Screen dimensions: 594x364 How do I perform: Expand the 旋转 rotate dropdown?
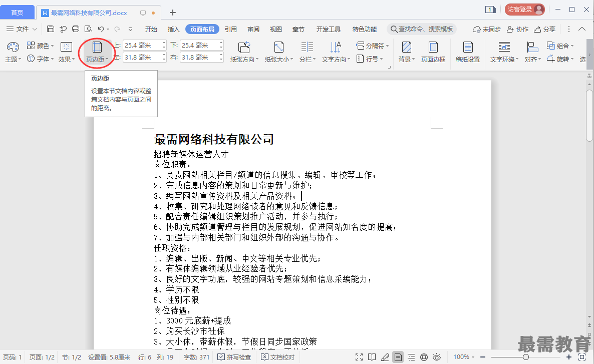tap(572, 59)
